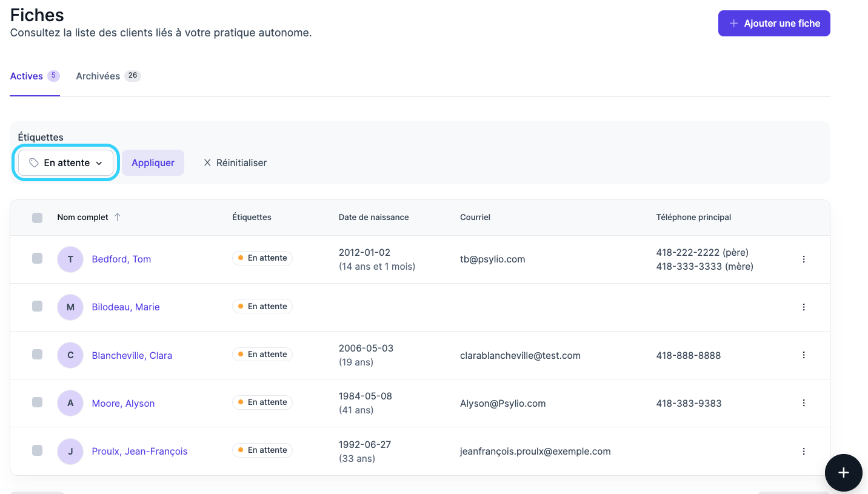Toggle the select-all checkbox in table header
This screenshot has width=868, height=494.
pyautogui.click(x=38, y=218)
